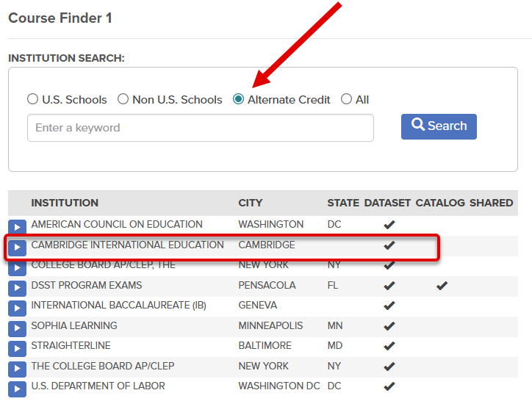Click the dataset checkmark for Sophia Learning

[389, 326]
